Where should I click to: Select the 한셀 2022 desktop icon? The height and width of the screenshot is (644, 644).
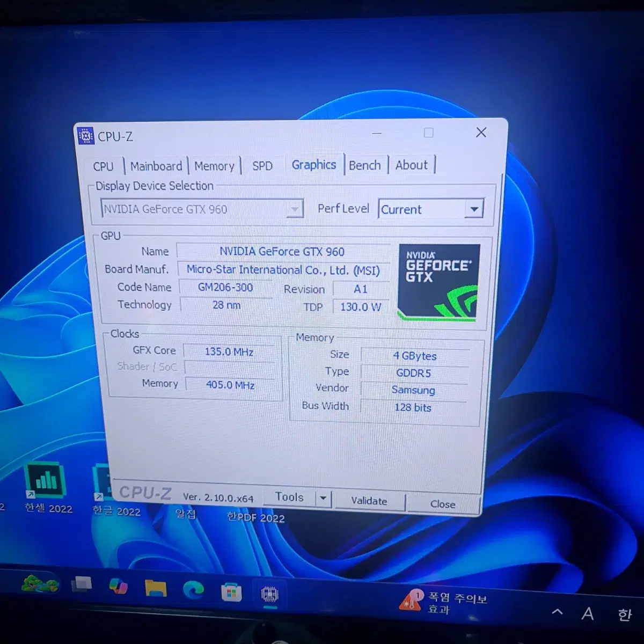[x=47, y=487]
